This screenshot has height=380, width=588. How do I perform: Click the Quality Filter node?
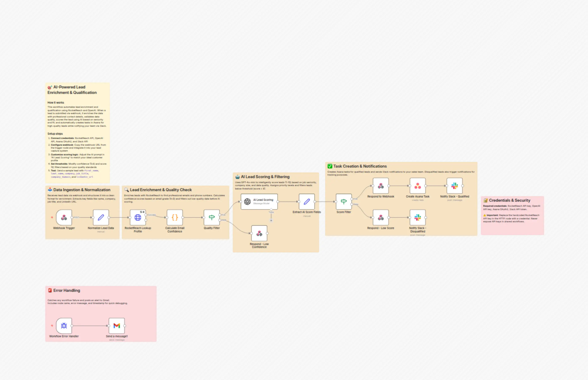pyautogui.click(x=212, y=217)
